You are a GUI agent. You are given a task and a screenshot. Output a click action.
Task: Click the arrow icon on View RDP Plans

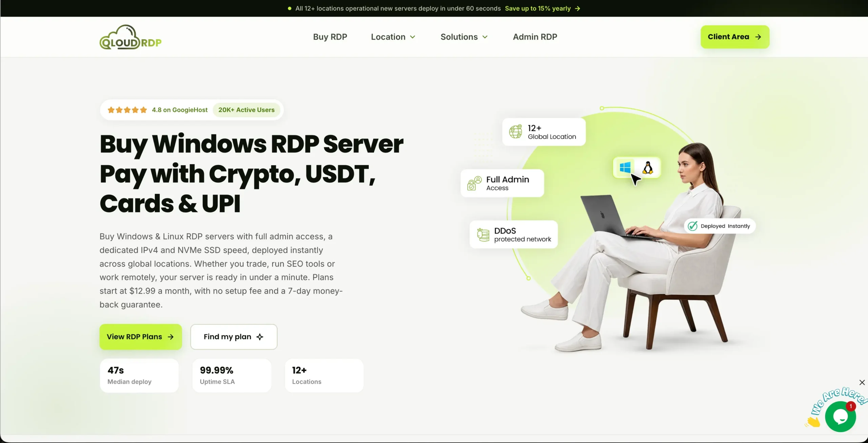[x=171, y=337]
